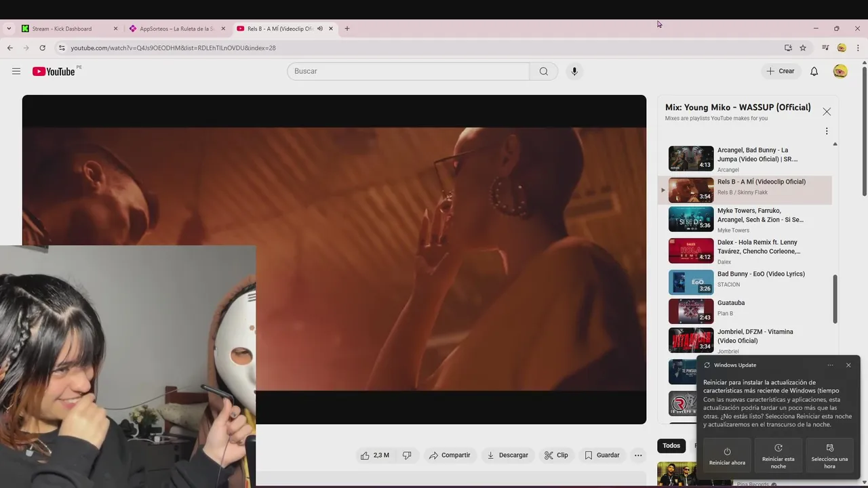
Task: Mute audio on the Rels B tab
Action: point(320,28)
